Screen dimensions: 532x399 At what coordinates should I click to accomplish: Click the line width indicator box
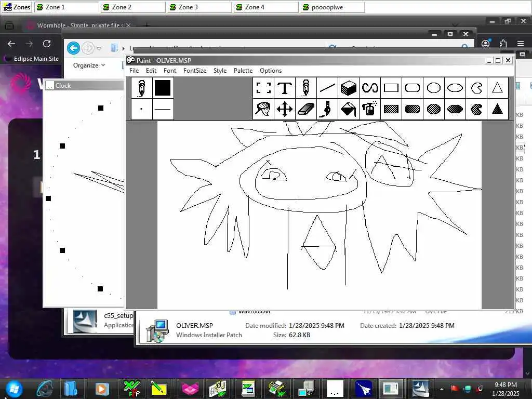[x=163, y=109]
